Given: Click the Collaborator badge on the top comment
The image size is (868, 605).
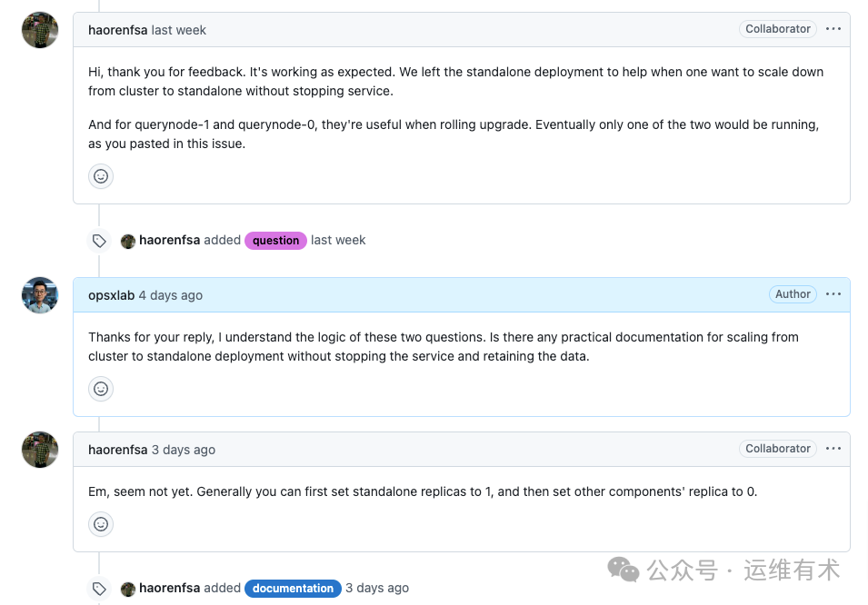Looking at the screenshot, I should pyautogui.click(x=777, y=28).
